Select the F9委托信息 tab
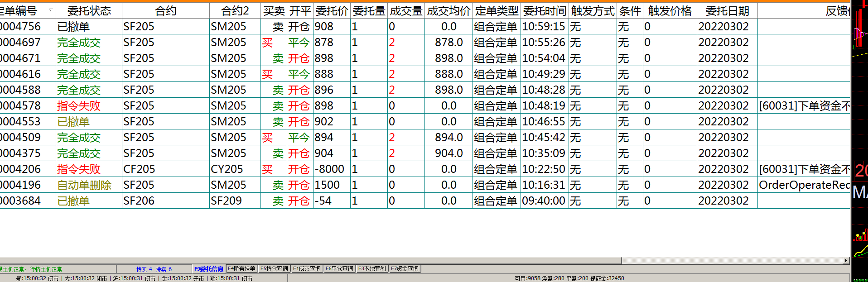 coord(209,268)
